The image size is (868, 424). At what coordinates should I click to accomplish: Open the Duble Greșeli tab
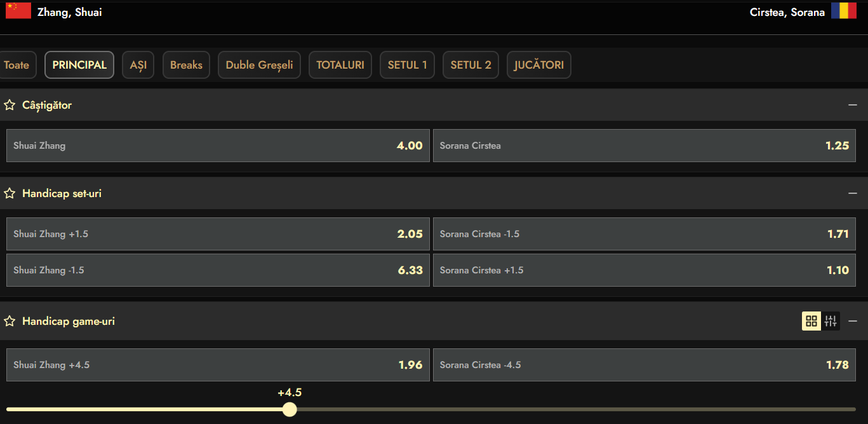coord(259,65)
